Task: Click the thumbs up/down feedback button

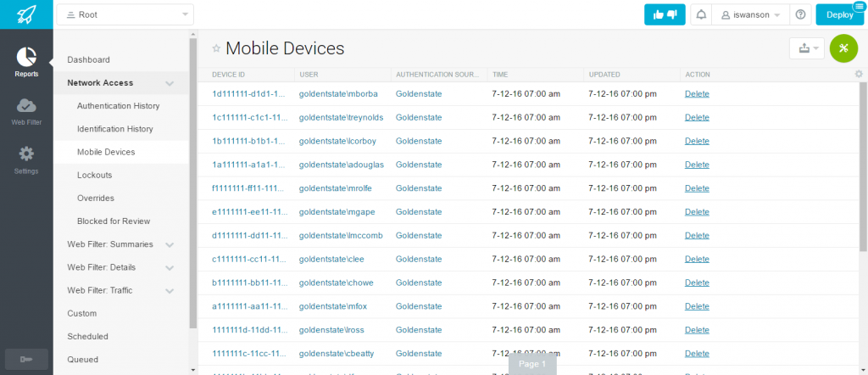Action: (x=665, y=15)
